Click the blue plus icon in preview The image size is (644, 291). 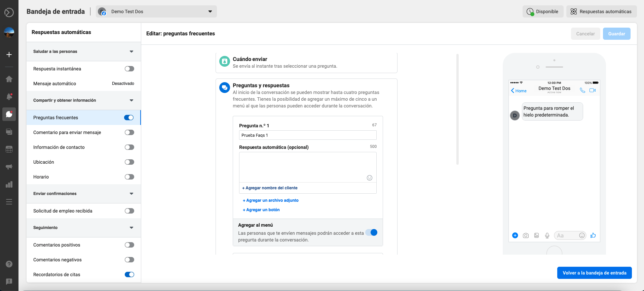click(515, 235)
